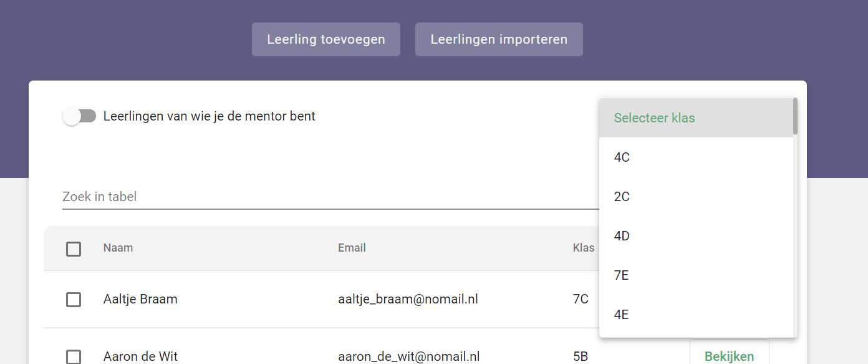The image size is (868, 364).
Task: Click the email aaltje_braam@nomail.nl
Action: tap(408, 299)
